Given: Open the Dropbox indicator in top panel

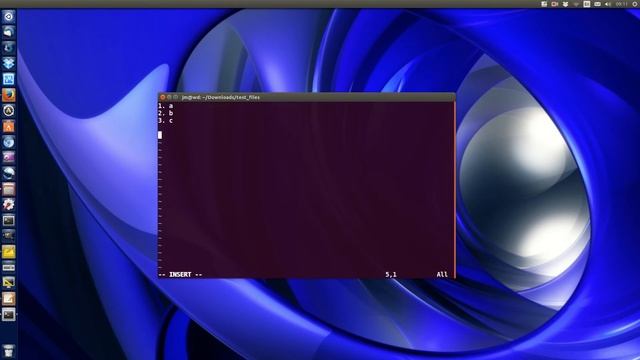Looking at the screenshot, I should 565,4.
